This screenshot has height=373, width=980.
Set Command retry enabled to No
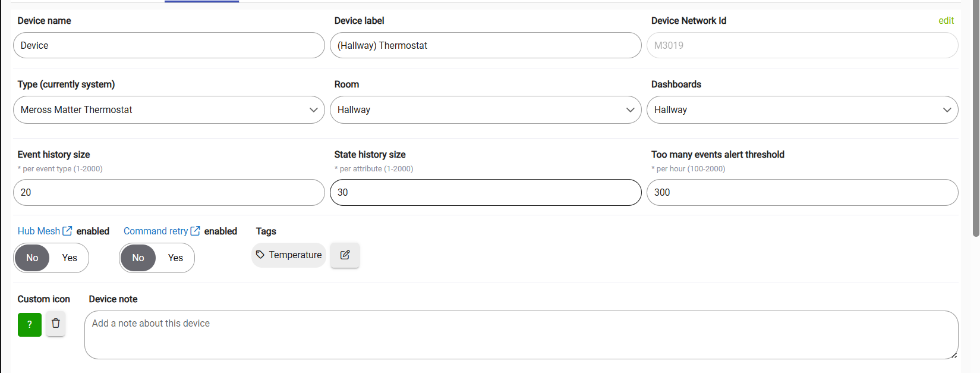[x=138, y=258]
